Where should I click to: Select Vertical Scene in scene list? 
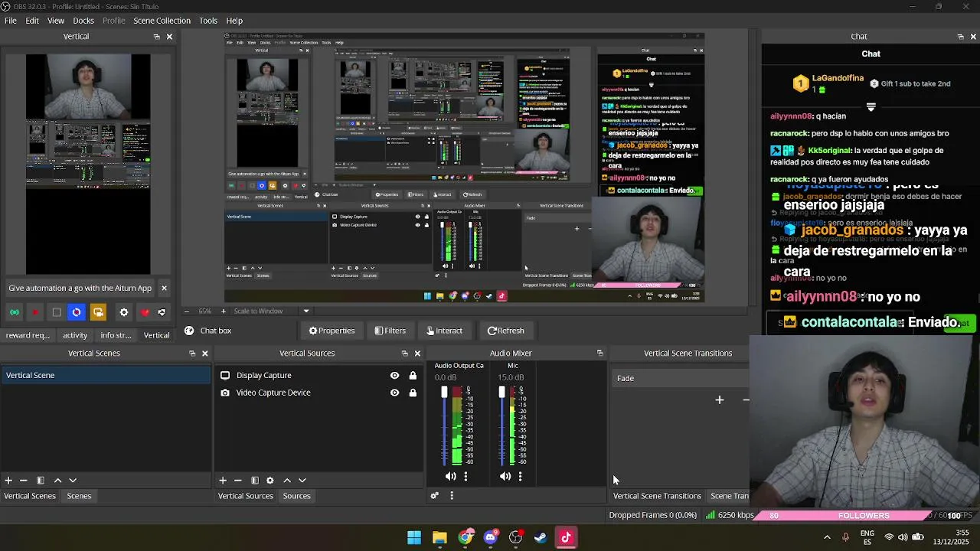106,375
